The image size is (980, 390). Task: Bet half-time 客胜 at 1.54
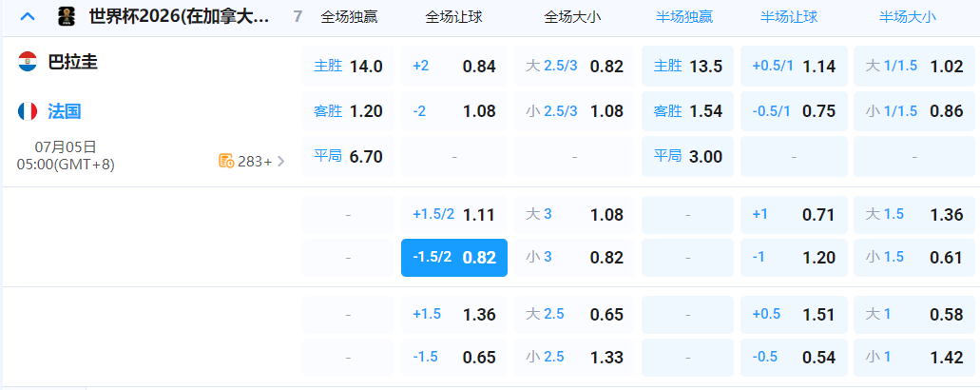(687, 111)
